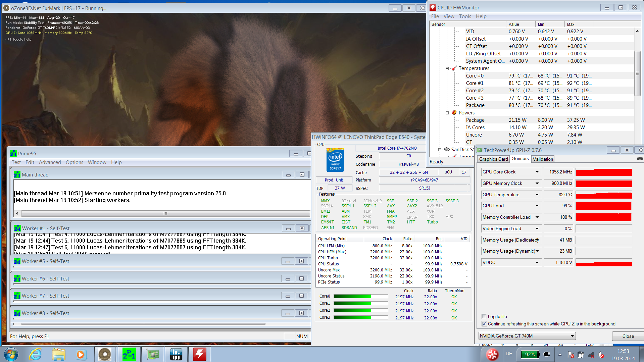This screenshot has height=362, width=644.
Task: Click the Temperatures thermometer icon in HWMonitor
Action: [454, 68]
